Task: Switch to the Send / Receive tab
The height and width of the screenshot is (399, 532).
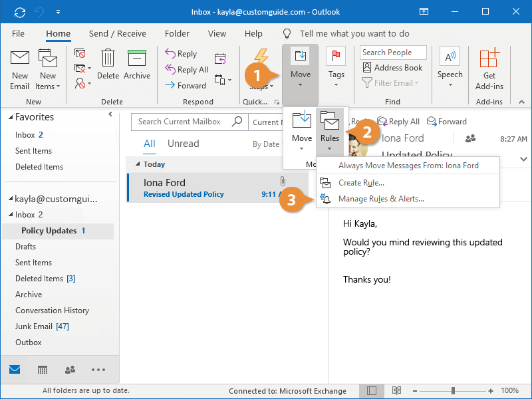Action: (118, 34)
